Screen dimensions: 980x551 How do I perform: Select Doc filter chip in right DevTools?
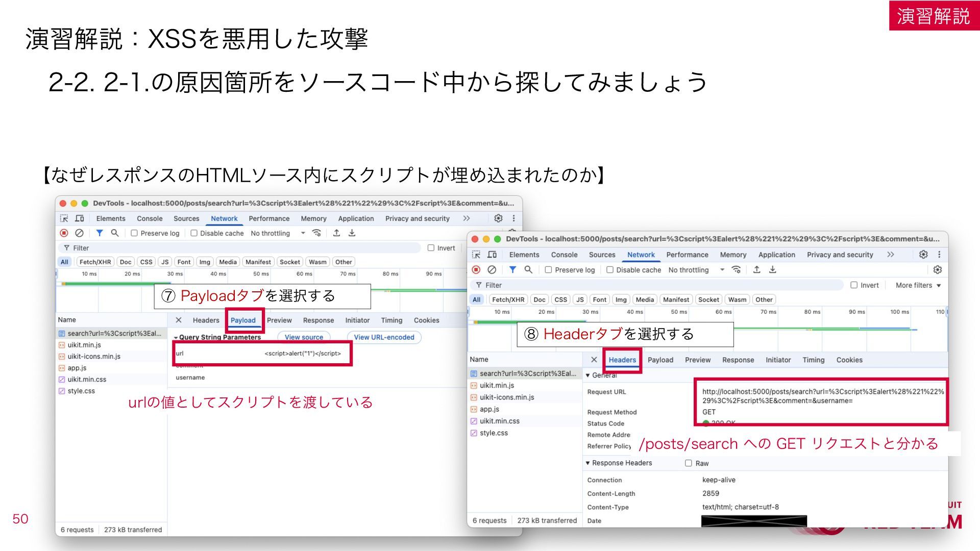pyautogui.click(x=540, y=299)
